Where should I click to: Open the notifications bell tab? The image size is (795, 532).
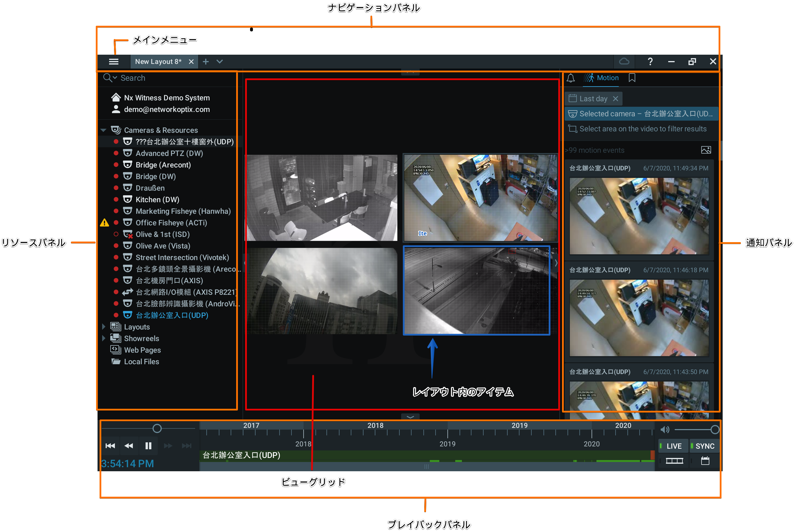pos(571,78)
